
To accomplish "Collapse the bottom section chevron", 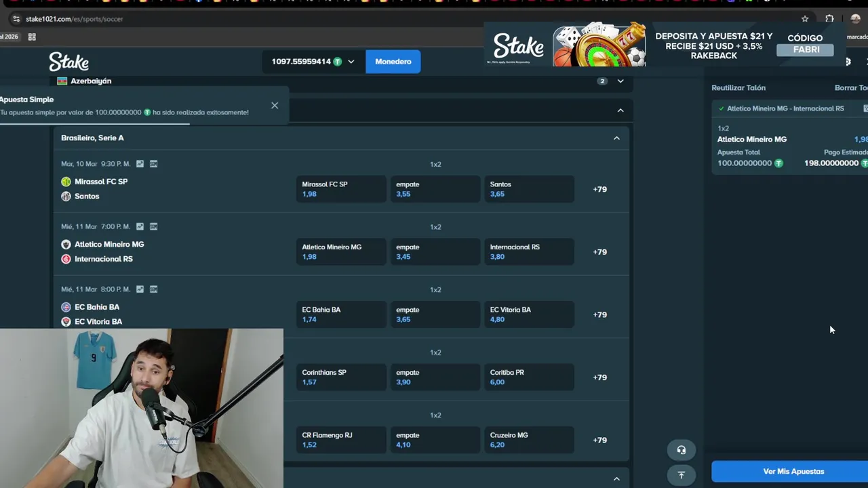I will tap(616, 479).
